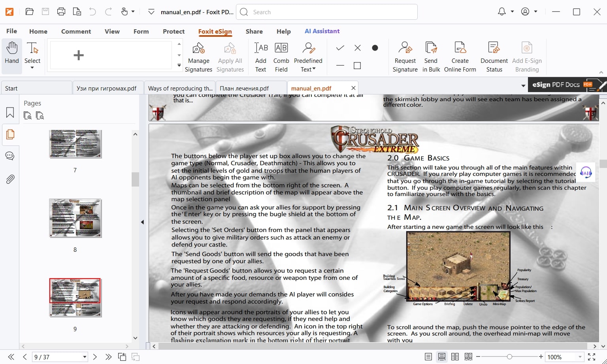The image size is (607, 364).
Task: Toggle full screen mode
Action: click(x=592, y=357)
